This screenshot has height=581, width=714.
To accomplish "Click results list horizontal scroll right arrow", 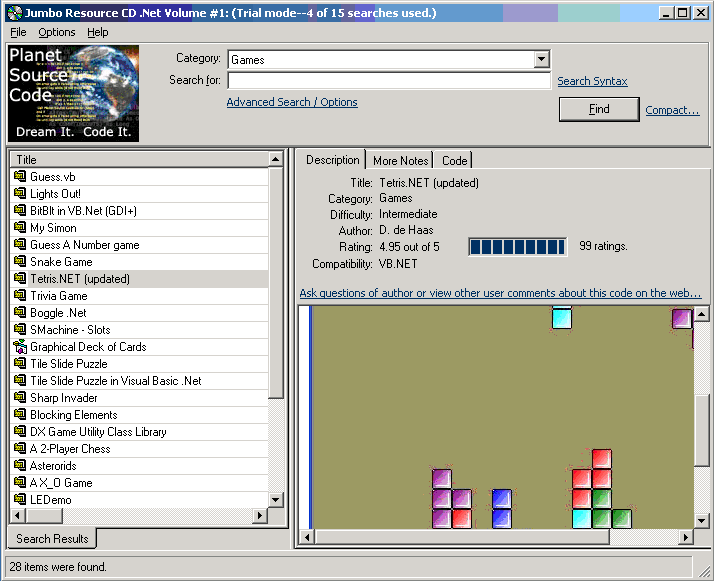I will 260,516.
